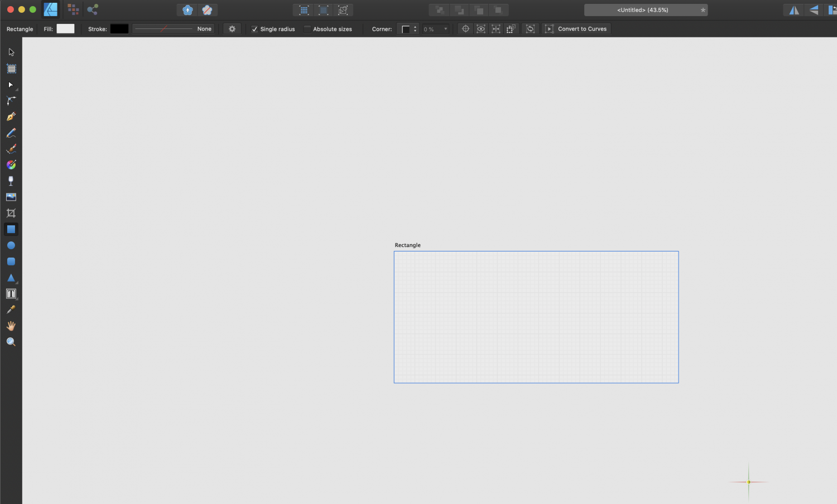Choose the Ellipse tool
This screenshot has height=504, width=837.
coord(11,245)
